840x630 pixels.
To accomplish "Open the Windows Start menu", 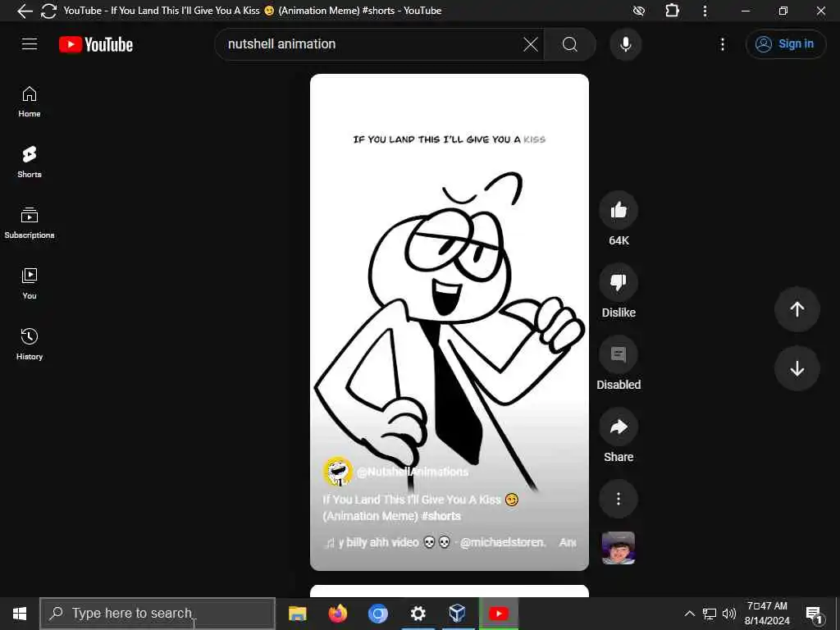I will tap(20, 614).
